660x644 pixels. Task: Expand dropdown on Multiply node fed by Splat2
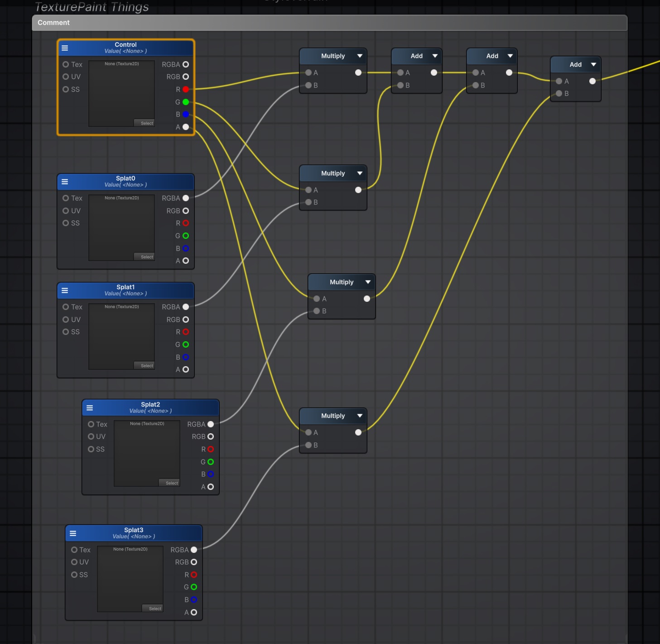[368, 282]
